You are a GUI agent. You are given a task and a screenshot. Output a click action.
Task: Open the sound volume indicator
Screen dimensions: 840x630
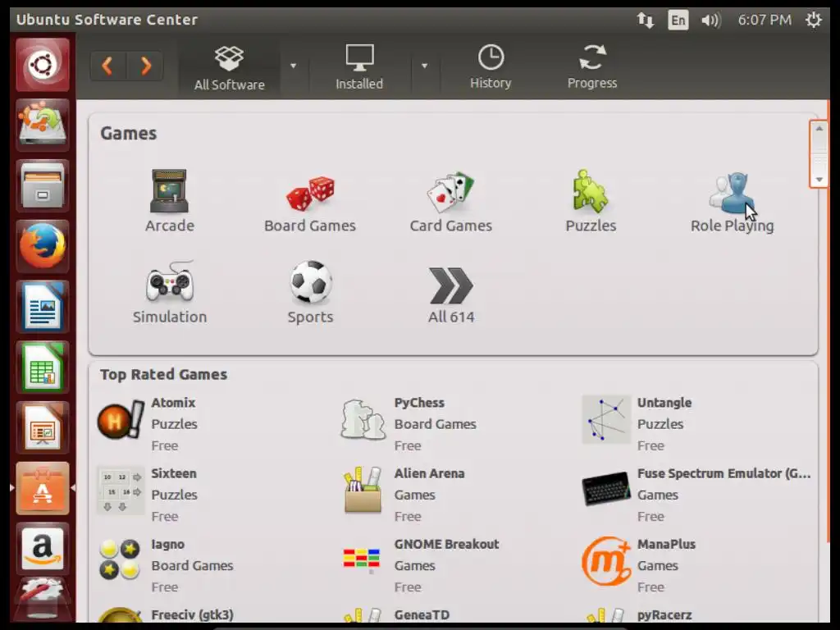(711, 21)
